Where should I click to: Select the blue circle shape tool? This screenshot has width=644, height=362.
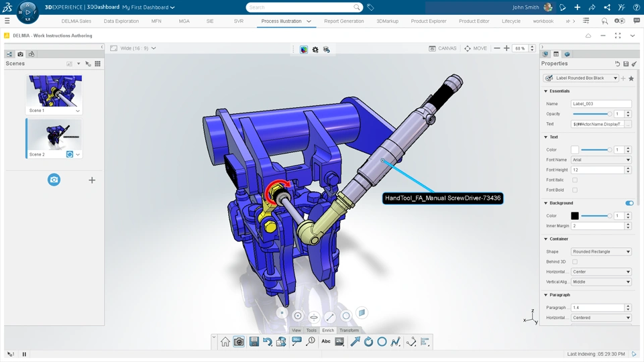[382, 341]
